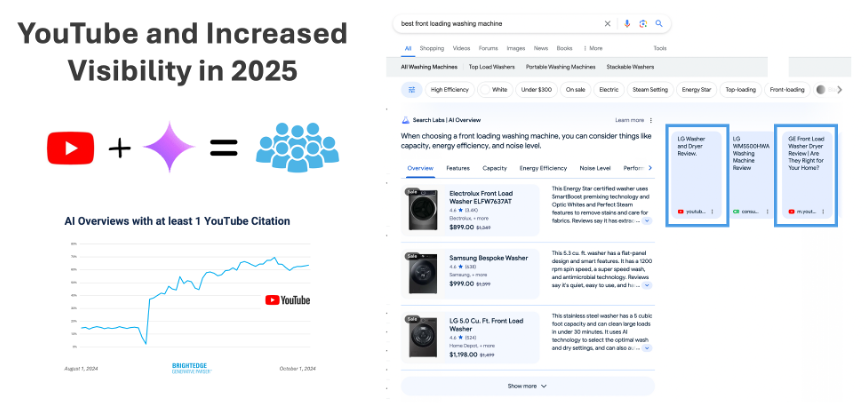Image resolution: width=867 pixels, height=408 pixels.
Task: Enable the Energy Star filter chip
Action: pyautogui.click(x=696, y=90)
